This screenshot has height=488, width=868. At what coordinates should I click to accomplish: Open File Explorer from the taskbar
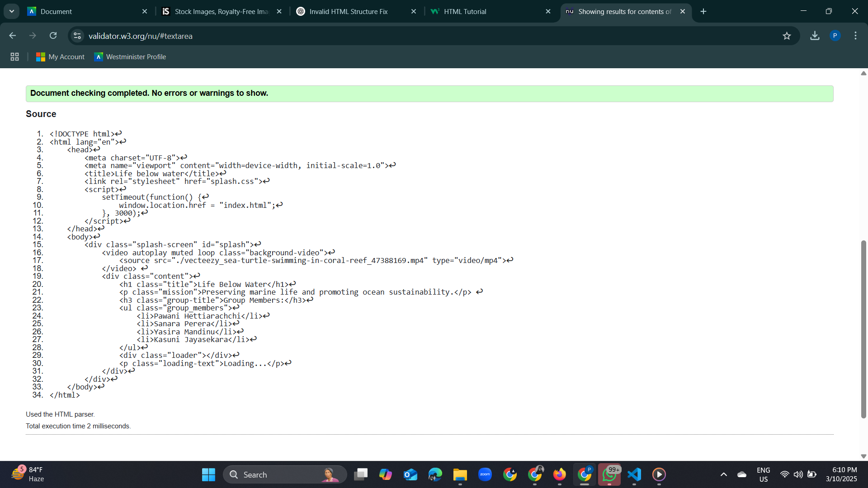[460, 474]
